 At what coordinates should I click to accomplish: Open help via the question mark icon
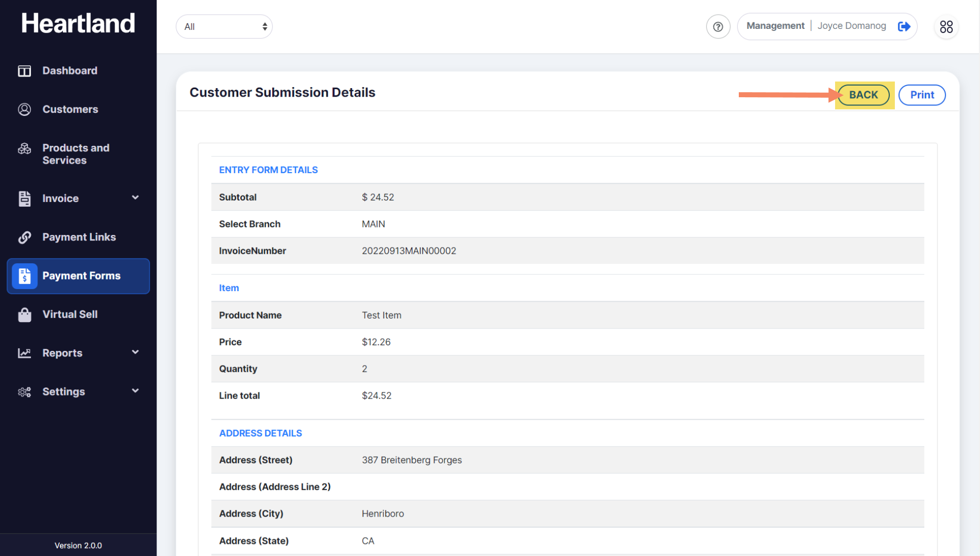(x=718, y=26)
